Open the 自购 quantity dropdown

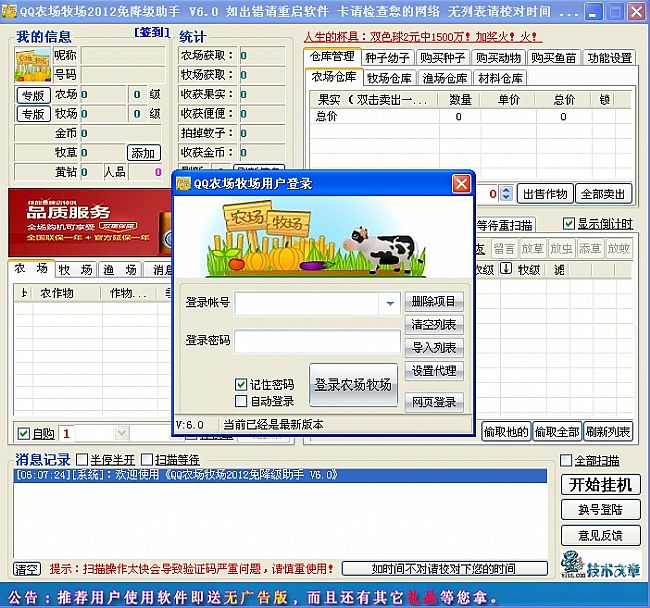pyautogui.click(x=121, y=433)
